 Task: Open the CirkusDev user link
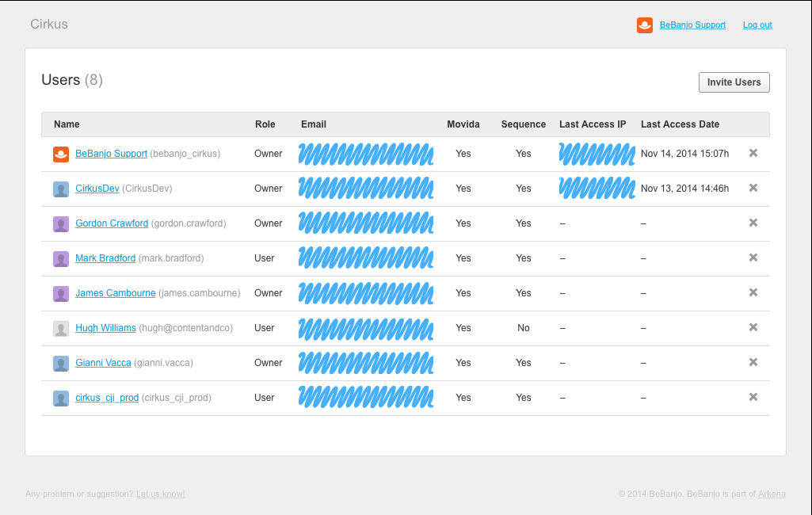pos(97,189)
